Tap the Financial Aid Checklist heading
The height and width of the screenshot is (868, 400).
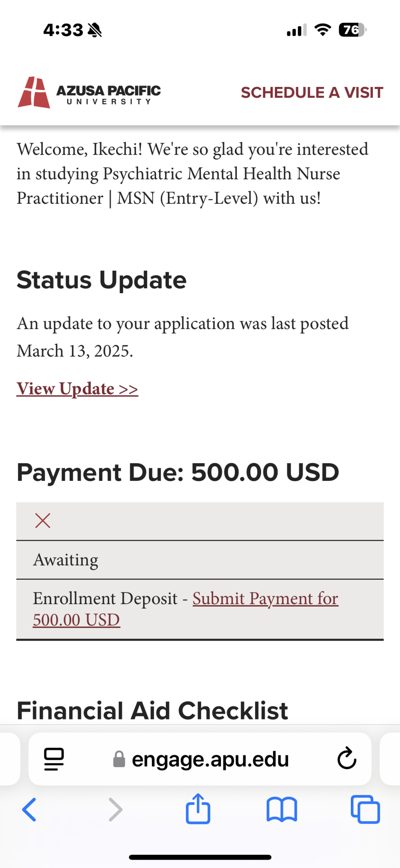[x=152, y=711]
